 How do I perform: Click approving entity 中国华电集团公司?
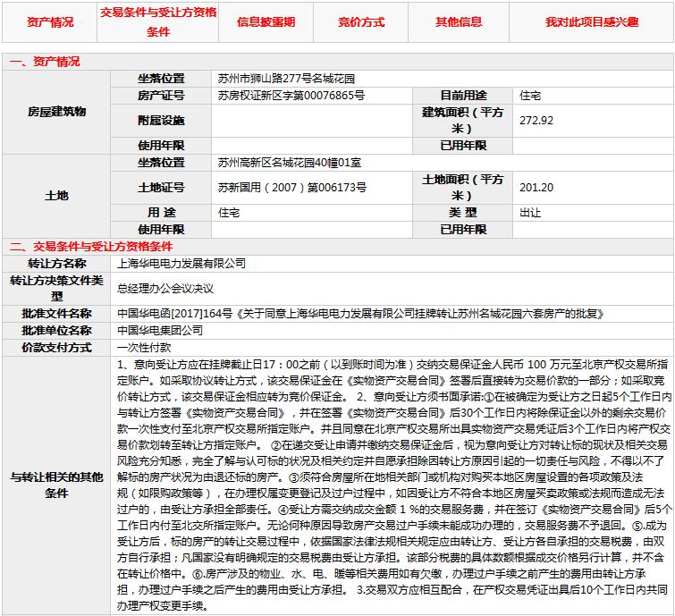coord(160,330)
